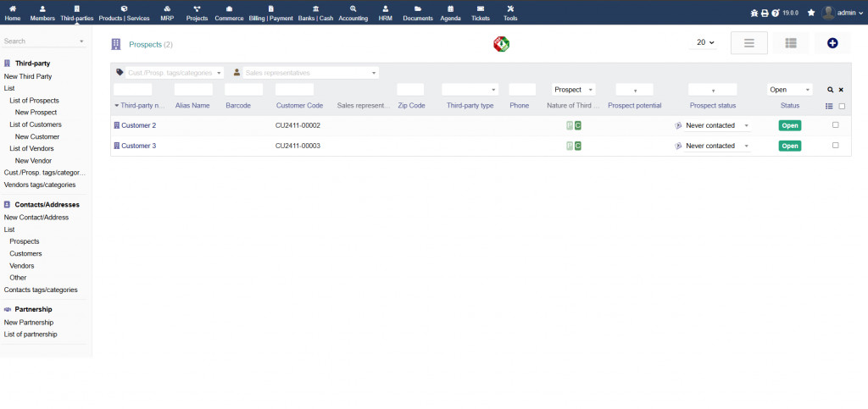The height and width of the screenshot is (409, 868).
Task: Click the PDF export icon above table
Action: [x=501, y=44]
